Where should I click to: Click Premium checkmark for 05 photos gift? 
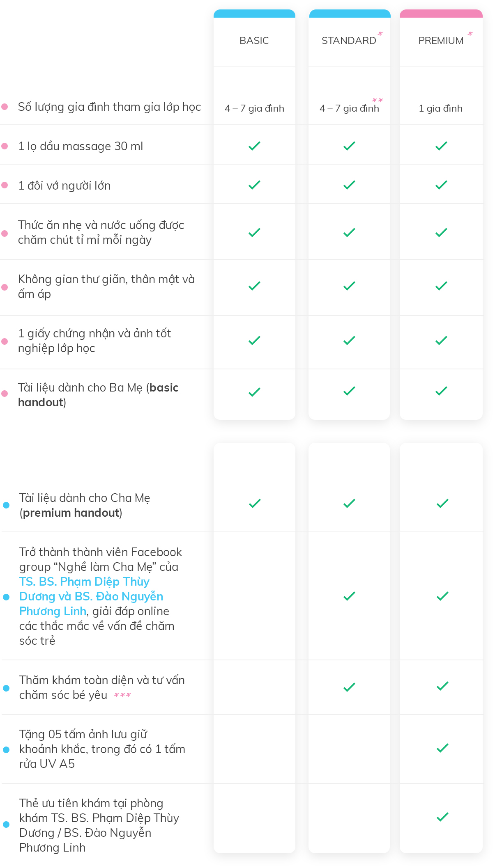tap(442, 748)
